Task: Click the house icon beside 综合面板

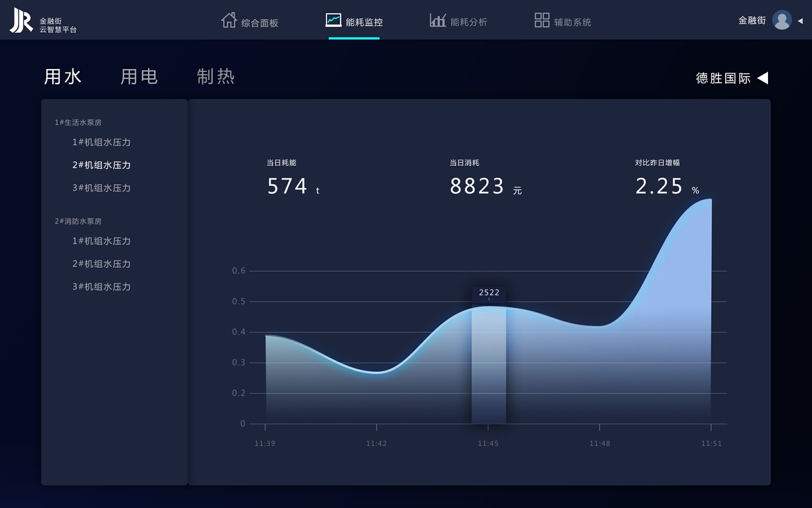Action: point(229,20)
